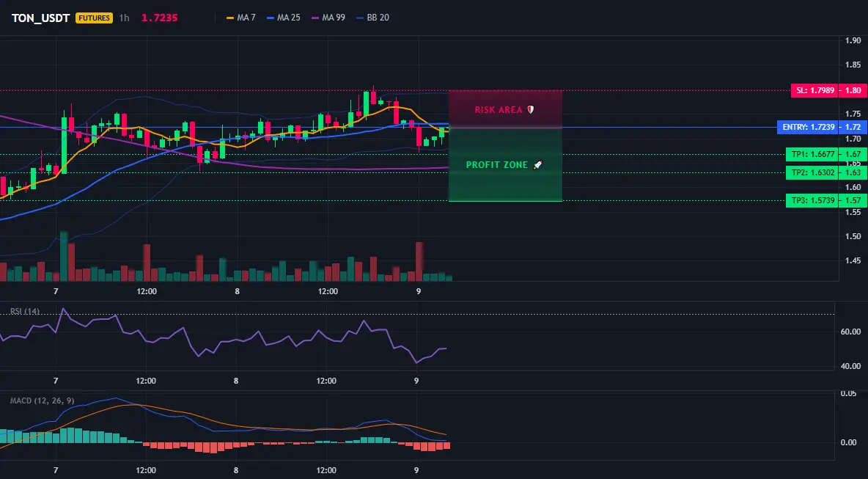
Task: Click the tall red volume bar at 9
Action: 419,261
